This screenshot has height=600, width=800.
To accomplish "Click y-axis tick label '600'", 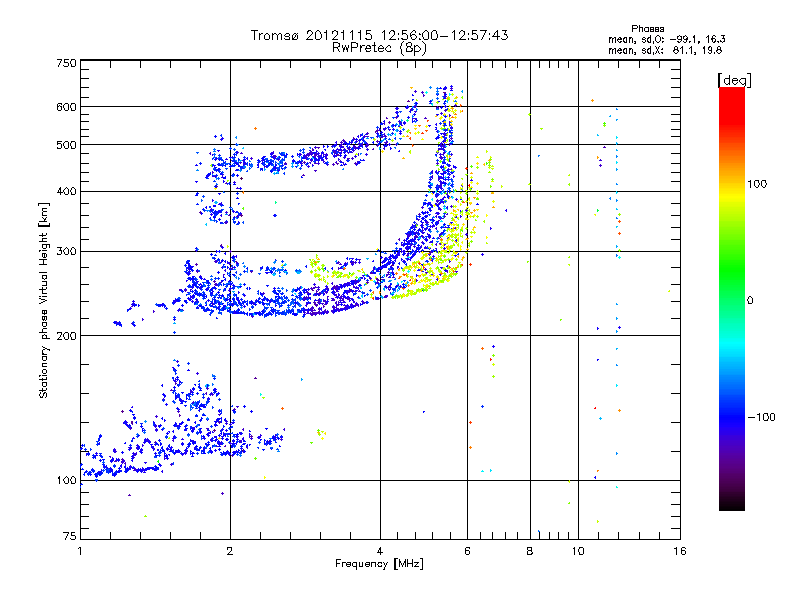I will (66, 107).
